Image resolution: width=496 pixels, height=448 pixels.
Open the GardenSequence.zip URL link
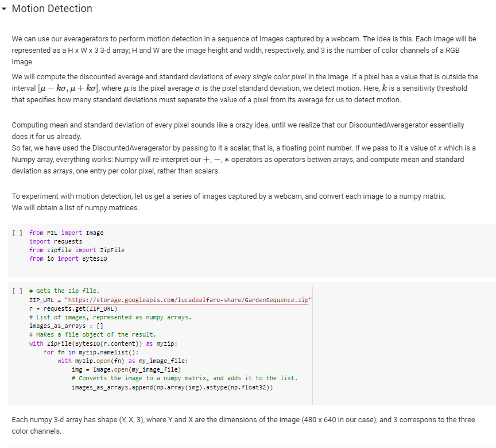click(188, 300)
